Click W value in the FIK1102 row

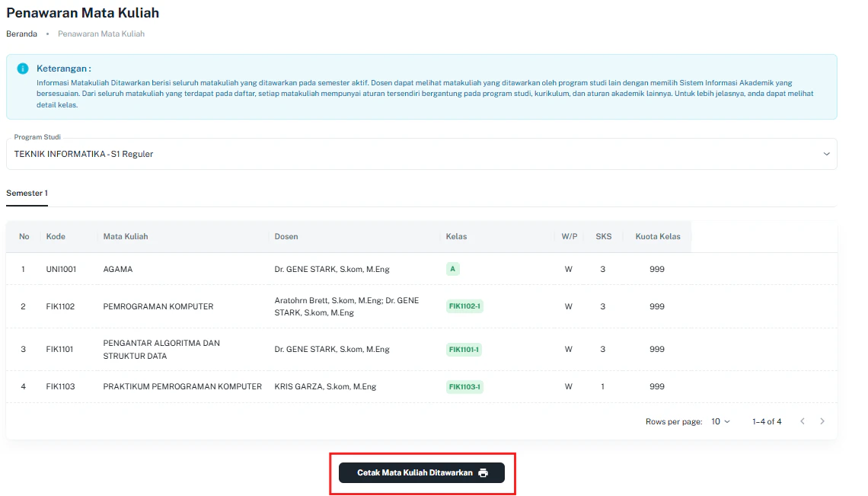[x=569, y=306]
